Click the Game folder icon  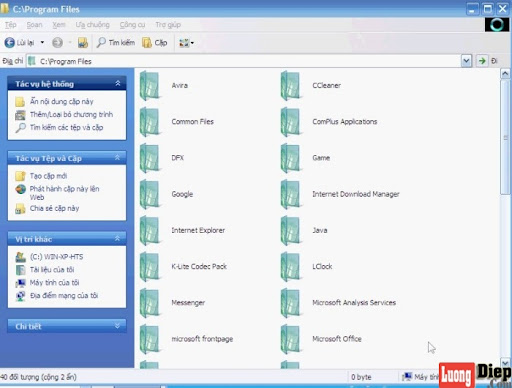291,158
